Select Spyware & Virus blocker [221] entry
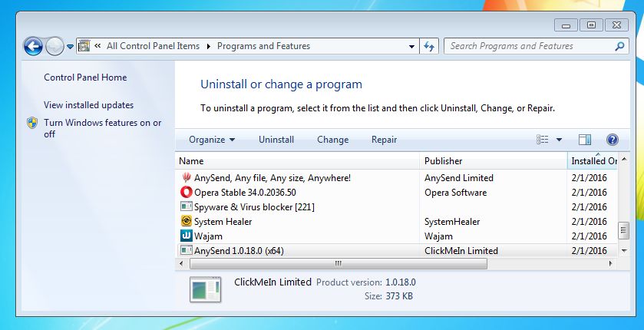Screen dimensions: 644x330 tap(254, 207)
